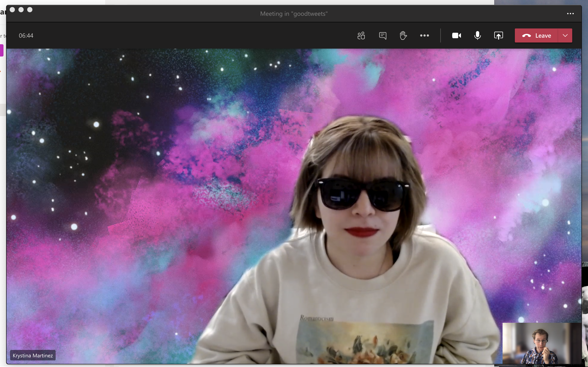This screenshot has width=588, height=367.
Task: Mute the microphone
Action: pos(477,36)
